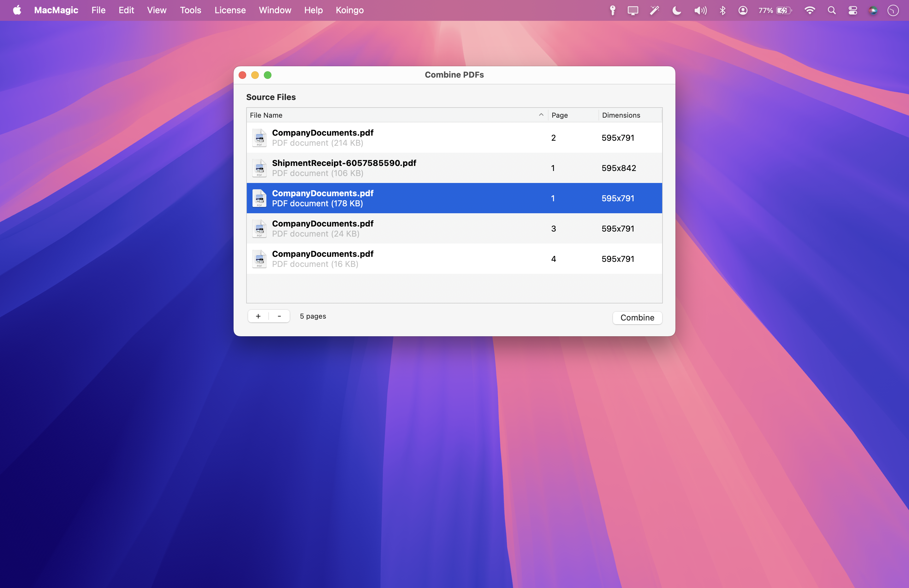Toggle the Do Not Disturb moon icon
Viewport: 909px width, 588px height.
coord(676,10)
